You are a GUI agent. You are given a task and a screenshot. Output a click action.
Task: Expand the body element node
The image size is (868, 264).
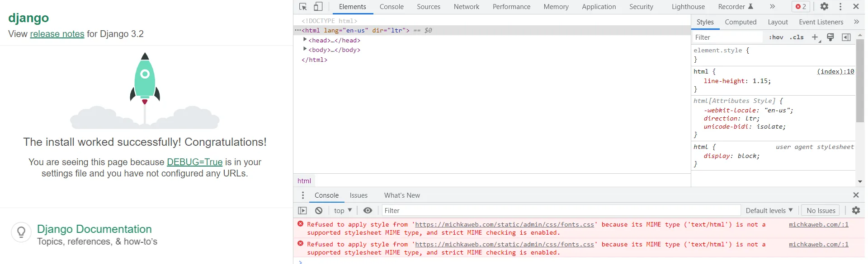pyautogui.click(x=305, y=49)
